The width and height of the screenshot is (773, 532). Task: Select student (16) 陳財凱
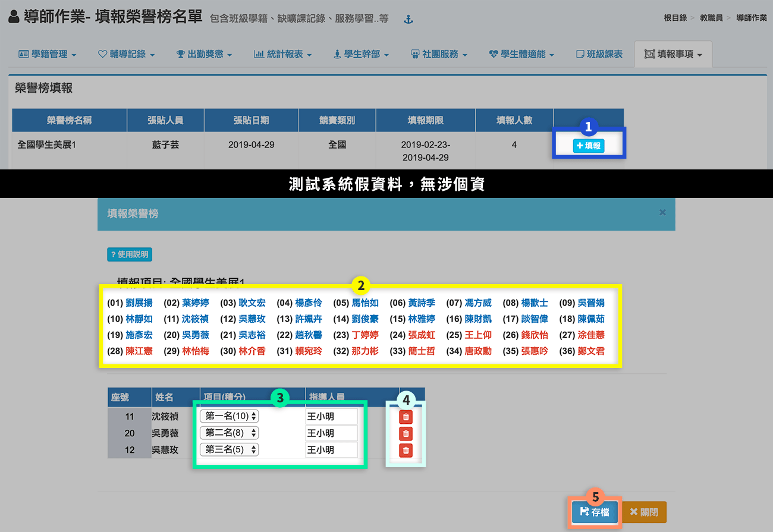pyautogui.click(x=478, y=319)
